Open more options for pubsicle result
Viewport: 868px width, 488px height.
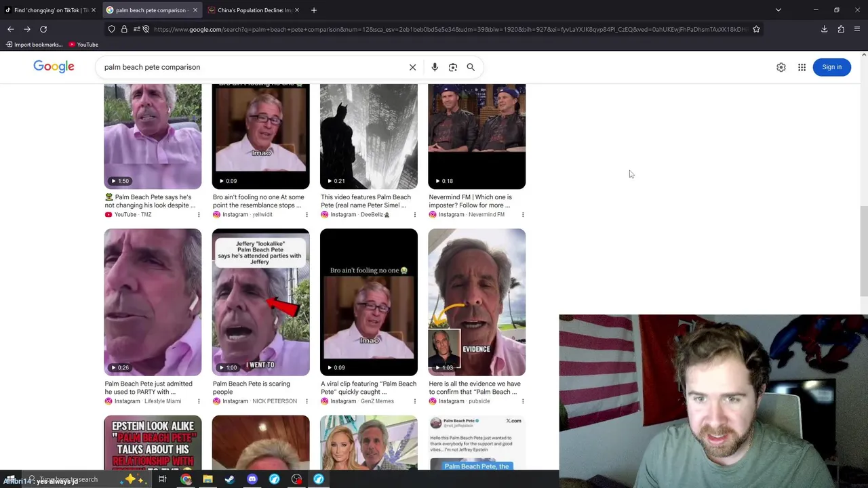click(523, 401)
